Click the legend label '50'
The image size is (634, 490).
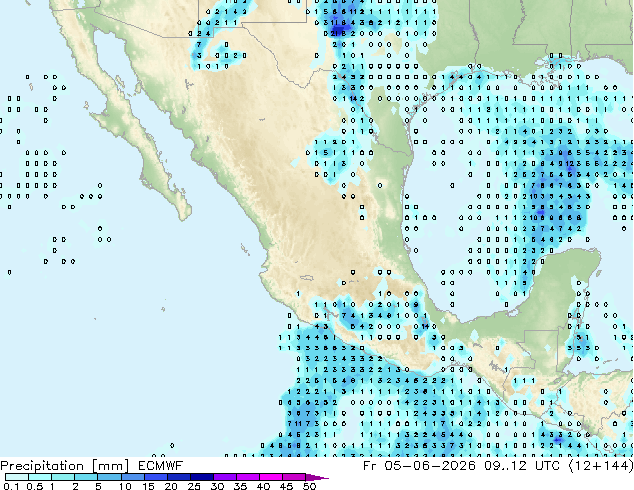[x=309, y=486]
